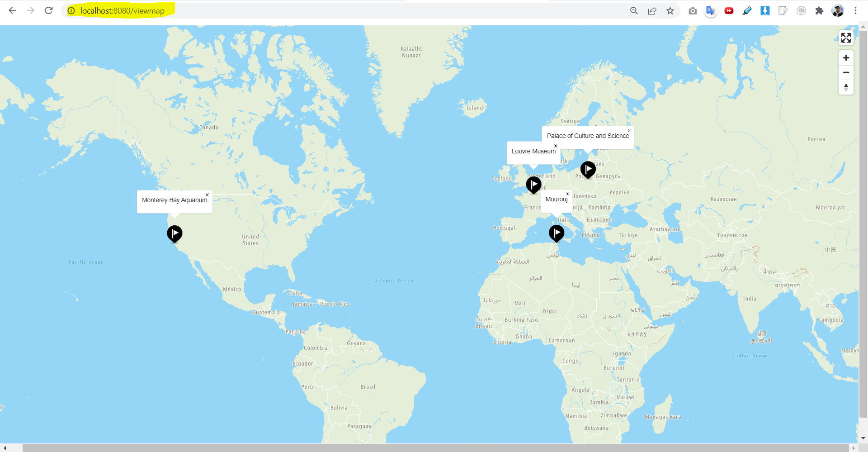Open the blue download arrow extension
The height and width of the screenshot is (452, 868).
tap(765, 11)
